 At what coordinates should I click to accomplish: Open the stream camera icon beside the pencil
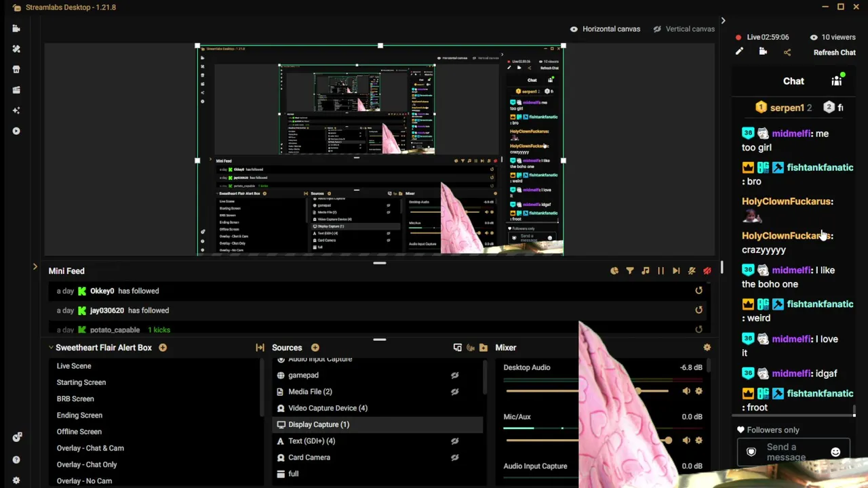[763, 52]
